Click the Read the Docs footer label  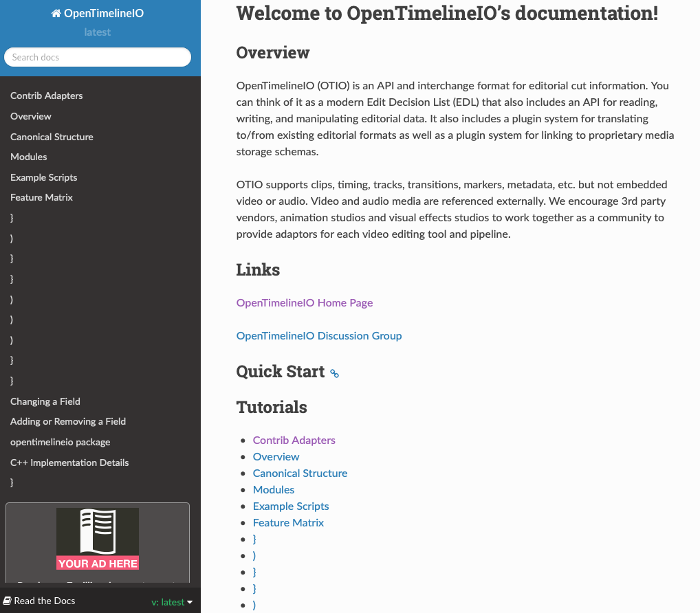click(44, 601)
